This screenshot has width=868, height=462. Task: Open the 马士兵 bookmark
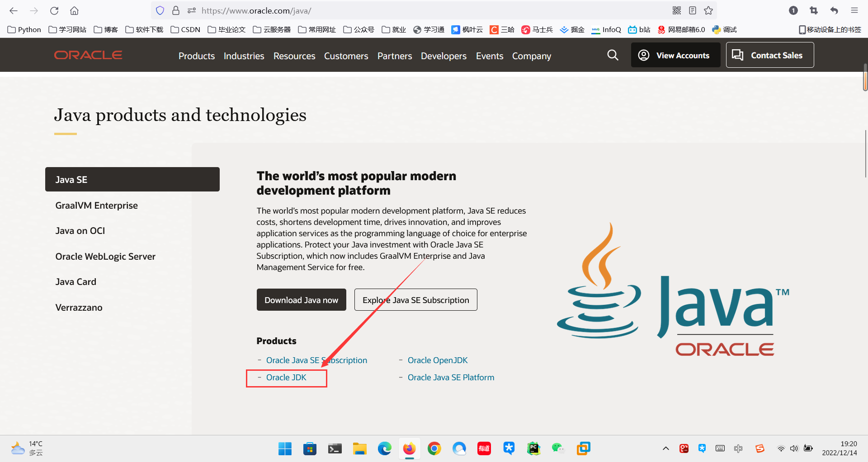pos(537,29)
